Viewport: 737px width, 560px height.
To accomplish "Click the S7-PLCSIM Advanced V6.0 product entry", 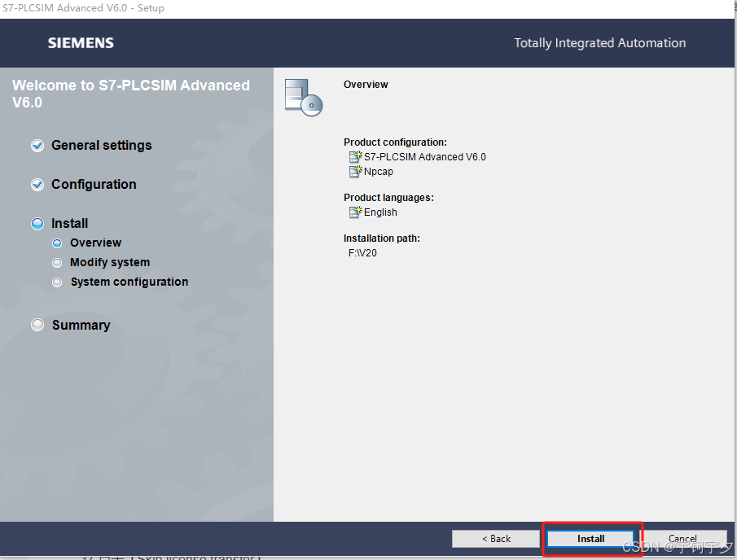I will (425, 157).
